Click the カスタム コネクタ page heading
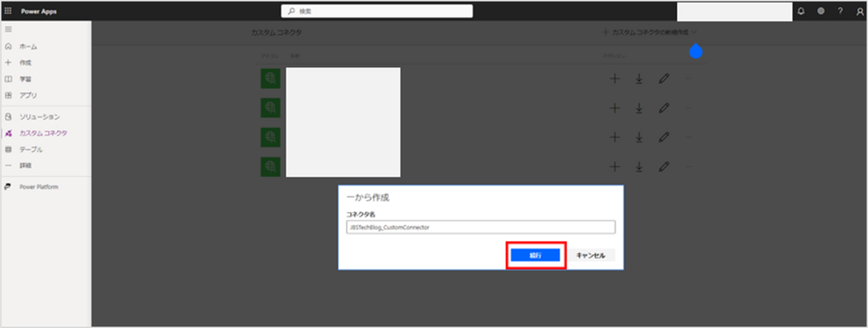 [276, 33]
